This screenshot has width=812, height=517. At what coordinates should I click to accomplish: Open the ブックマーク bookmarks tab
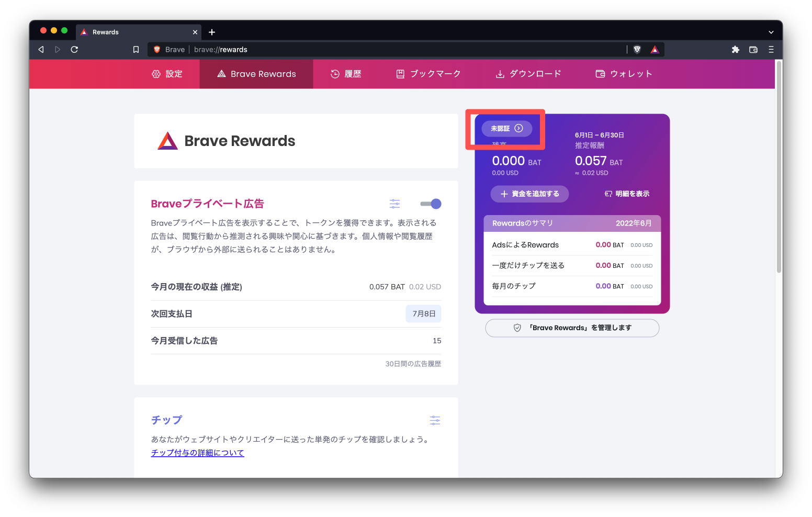[x=428, y=74]
